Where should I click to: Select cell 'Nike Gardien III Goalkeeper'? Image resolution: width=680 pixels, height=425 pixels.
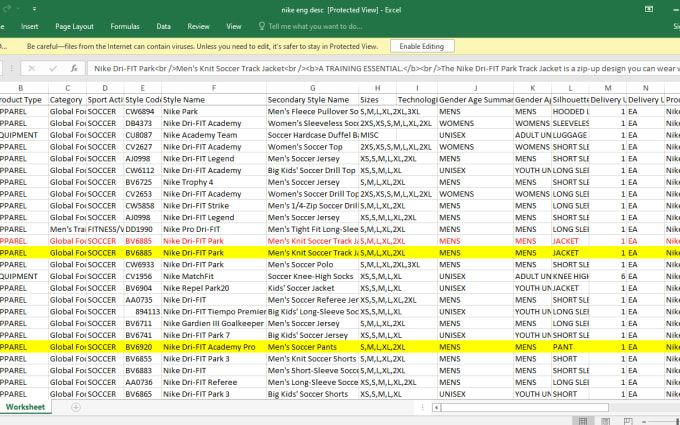214,324
